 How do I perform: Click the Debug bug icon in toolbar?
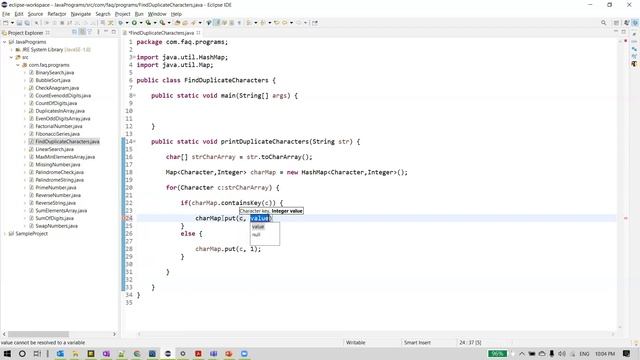(121, 23)
